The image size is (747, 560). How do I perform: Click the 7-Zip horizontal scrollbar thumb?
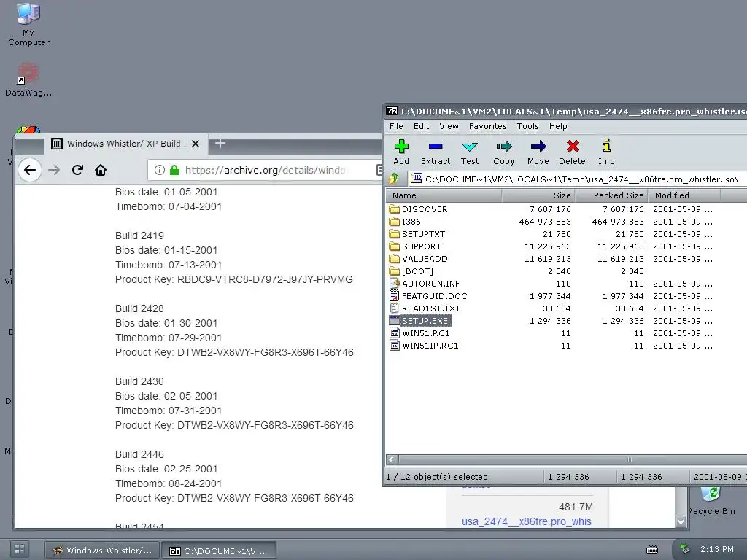629,459
